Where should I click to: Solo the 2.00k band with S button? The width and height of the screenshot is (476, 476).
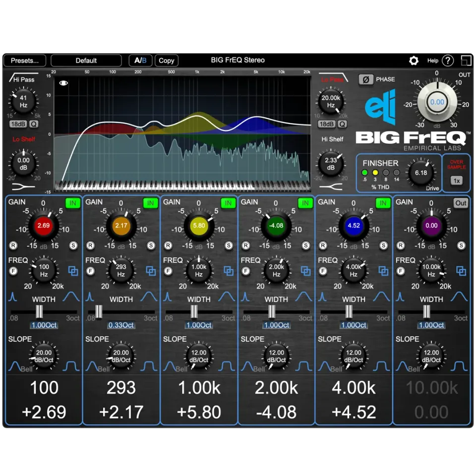tap(306, 245)
